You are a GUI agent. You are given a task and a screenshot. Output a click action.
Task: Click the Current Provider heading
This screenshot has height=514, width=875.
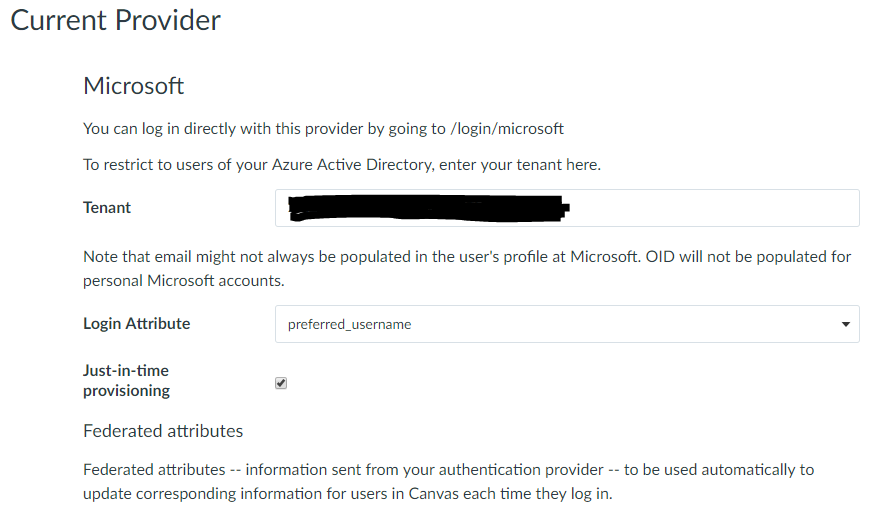coord(115,20)
